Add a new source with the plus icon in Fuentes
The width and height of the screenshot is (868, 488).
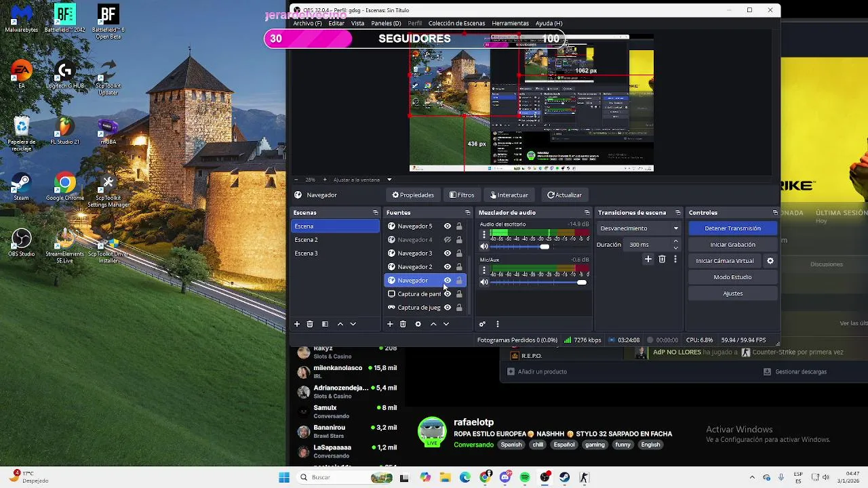click(390, 324)
